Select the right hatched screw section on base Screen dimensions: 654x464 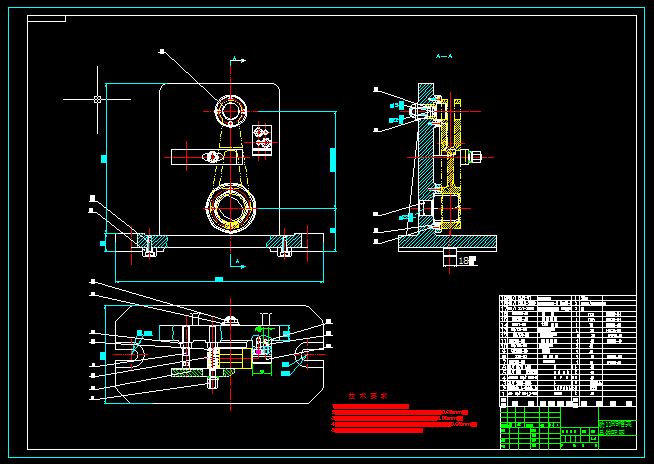pyautogui.click(x=284, y=242)
